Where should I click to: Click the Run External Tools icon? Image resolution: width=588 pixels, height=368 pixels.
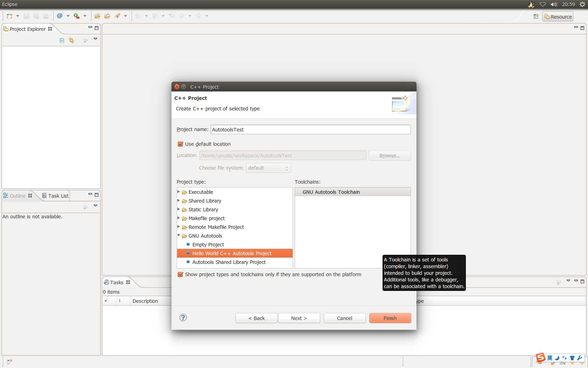[76, 16]
